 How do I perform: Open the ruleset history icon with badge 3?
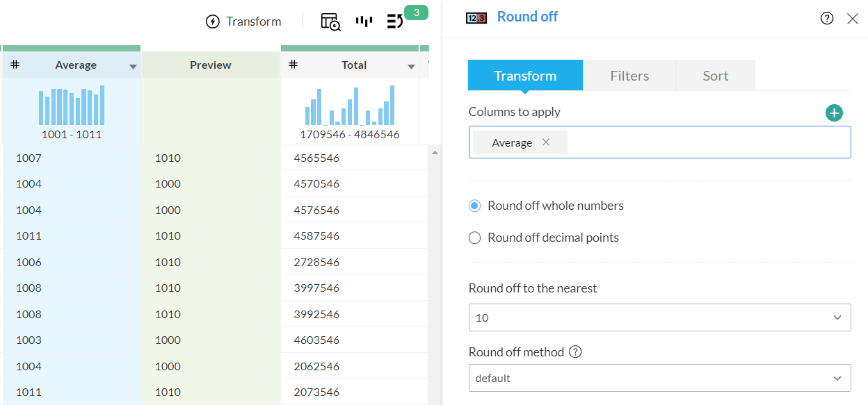click(395, 22)
